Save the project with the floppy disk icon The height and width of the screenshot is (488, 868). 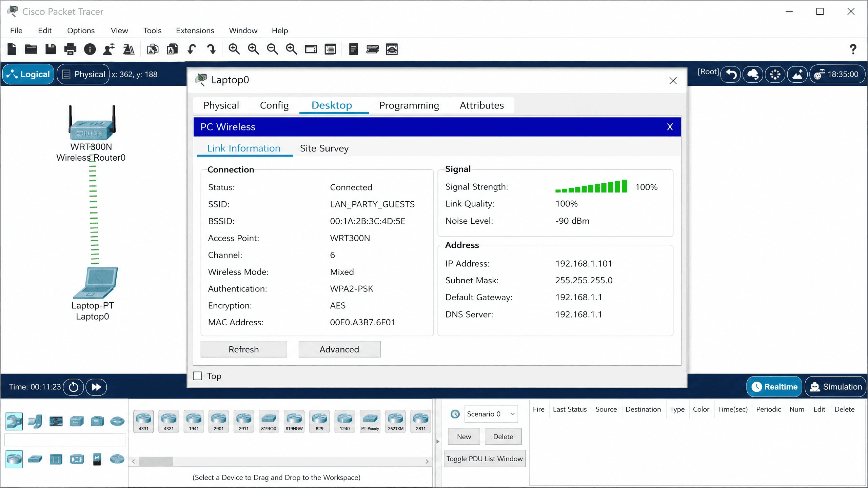[x=51, y=49]
